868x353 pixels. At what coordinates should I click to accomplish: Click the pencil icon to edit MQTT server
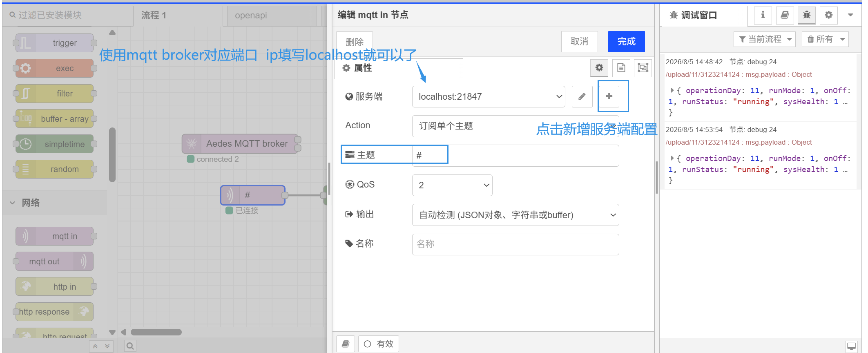click(x=582, y=96)
